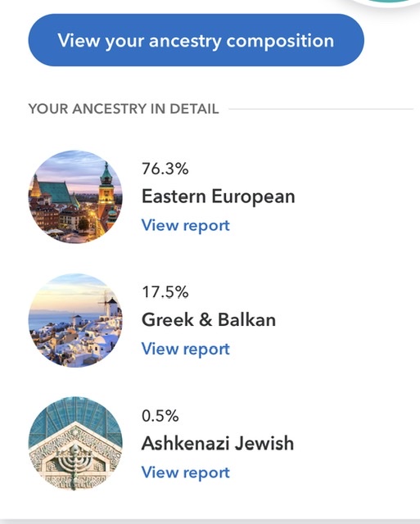Select the Ashkenazi Jewish ancestry title
Image resolution: width=420 pixels, height=524 pixels.
click(218, 444)
